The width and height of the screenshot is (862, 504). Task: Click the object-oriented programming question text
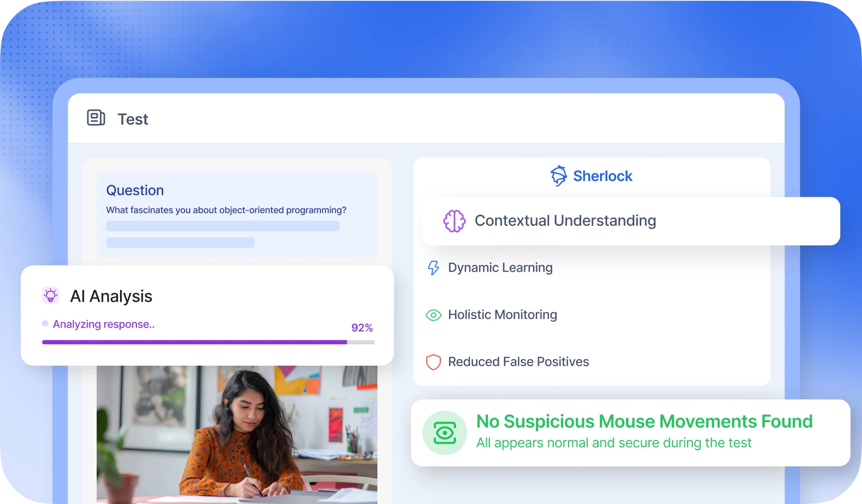tap(226, 210)
